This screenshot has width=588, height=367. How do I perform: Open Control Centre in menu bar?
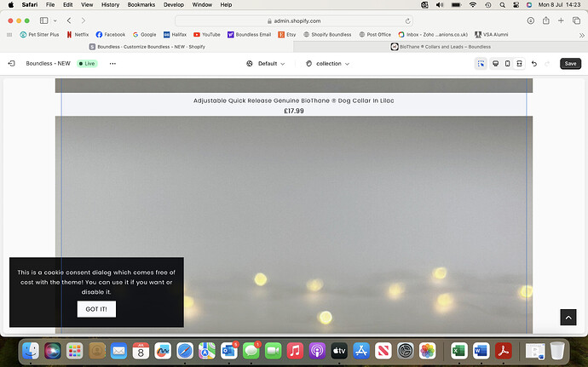[516, 5]
